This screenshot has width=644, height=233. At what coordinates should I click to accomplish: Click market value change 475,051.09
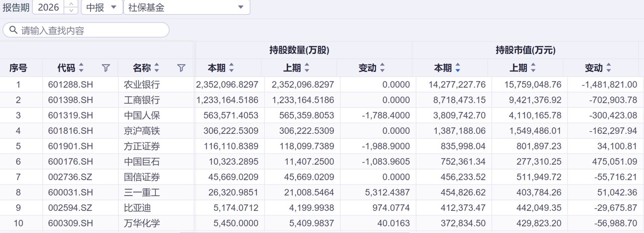[614, 162]
